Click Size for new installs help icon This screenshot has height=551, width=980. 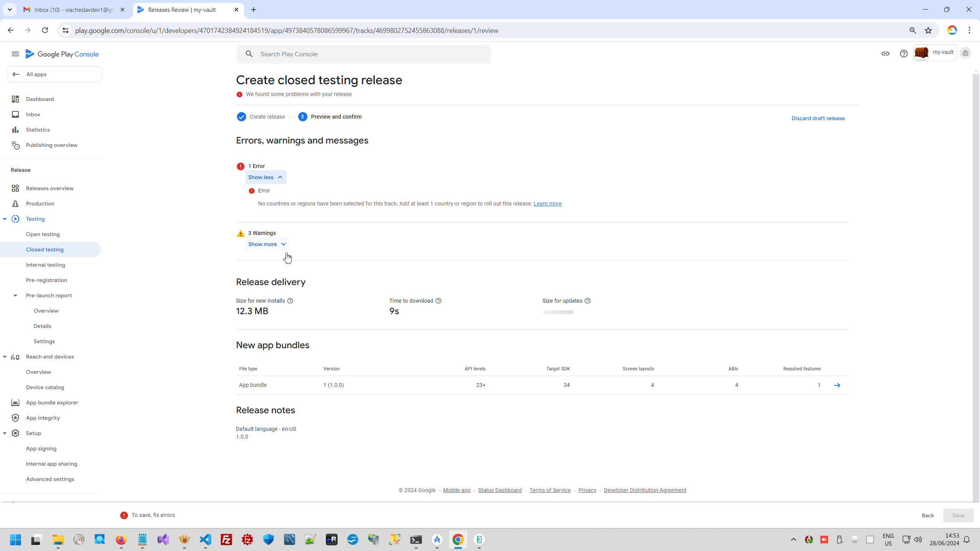290,301
